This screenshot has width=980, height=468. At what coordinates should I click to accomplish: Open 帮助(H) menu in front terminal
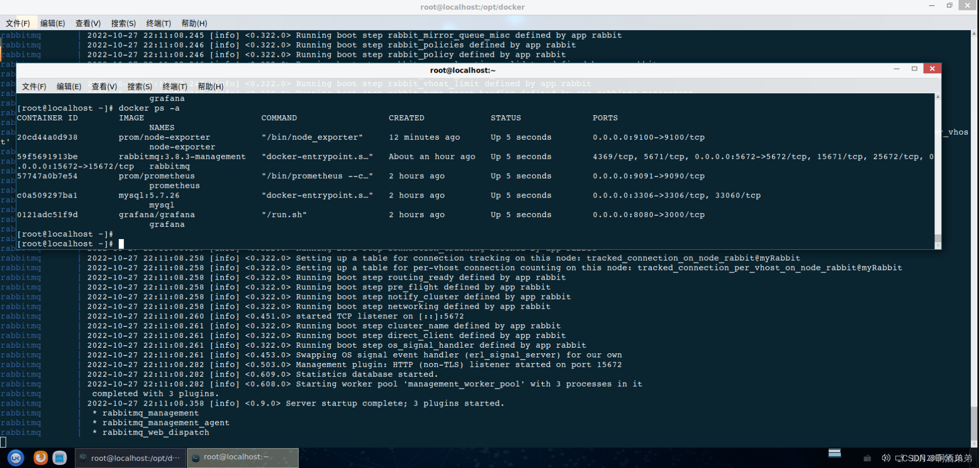(210, 87)
